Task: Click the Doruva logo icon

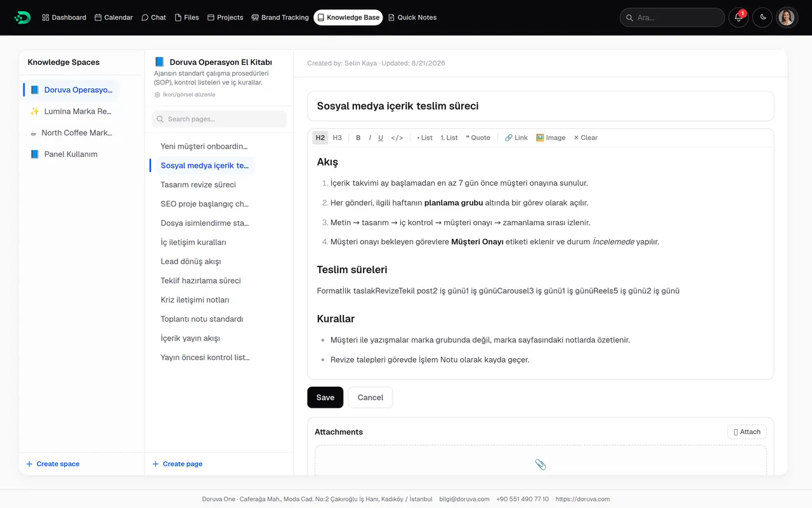Action: (22, 17)
